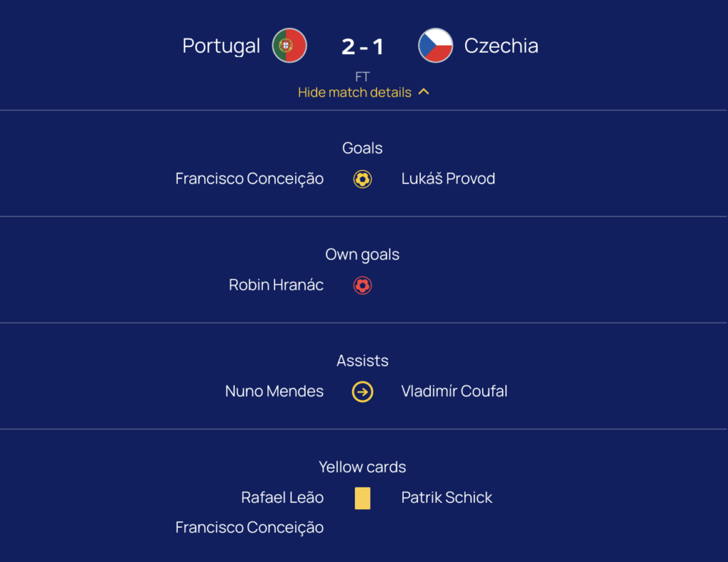Click Francisco Conceição under Goals
Screen dimensions: 728x562
[x=250, y=179]
